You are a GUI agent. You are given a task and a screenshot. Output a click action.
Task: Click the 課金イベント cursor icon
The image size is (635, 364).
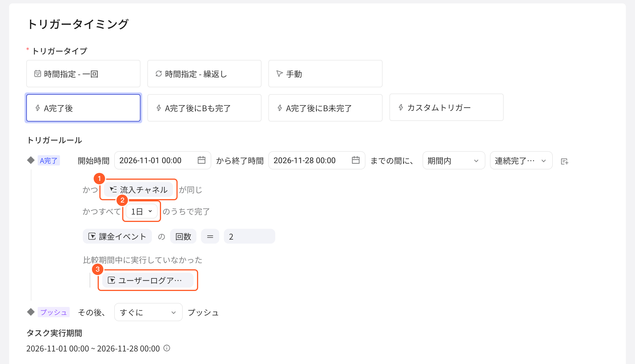point(92,236)
